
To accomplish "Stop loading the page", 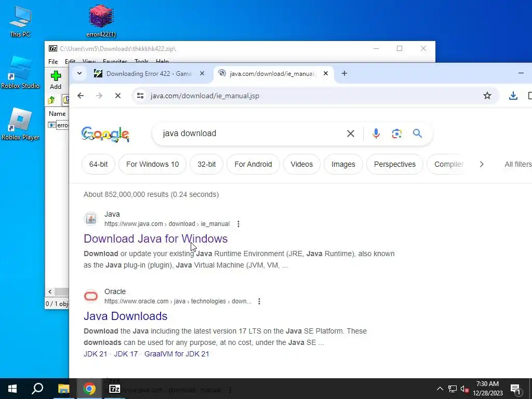I will 118,96.
